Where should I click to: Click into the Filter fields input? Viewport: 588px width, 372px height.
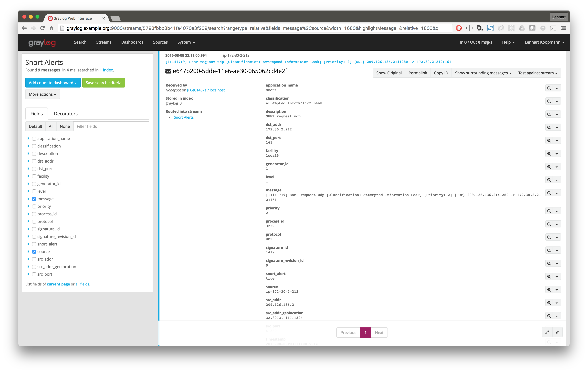pyautogui.click(x=111, y=126)
